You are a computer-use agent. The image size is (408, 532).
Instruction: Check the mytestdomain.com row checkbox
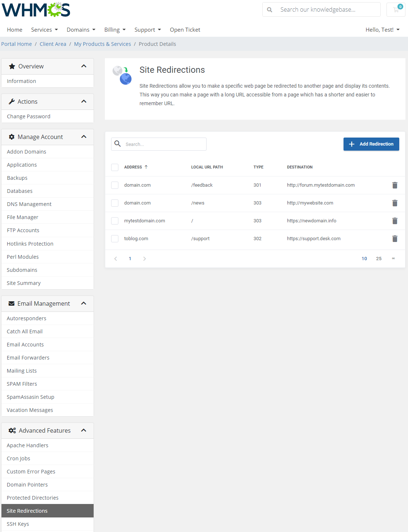(115, 221)
